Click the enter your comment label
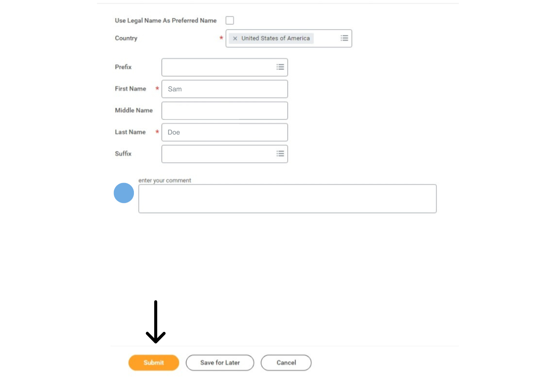The image size is (543, 392). (x=164, y=180)
